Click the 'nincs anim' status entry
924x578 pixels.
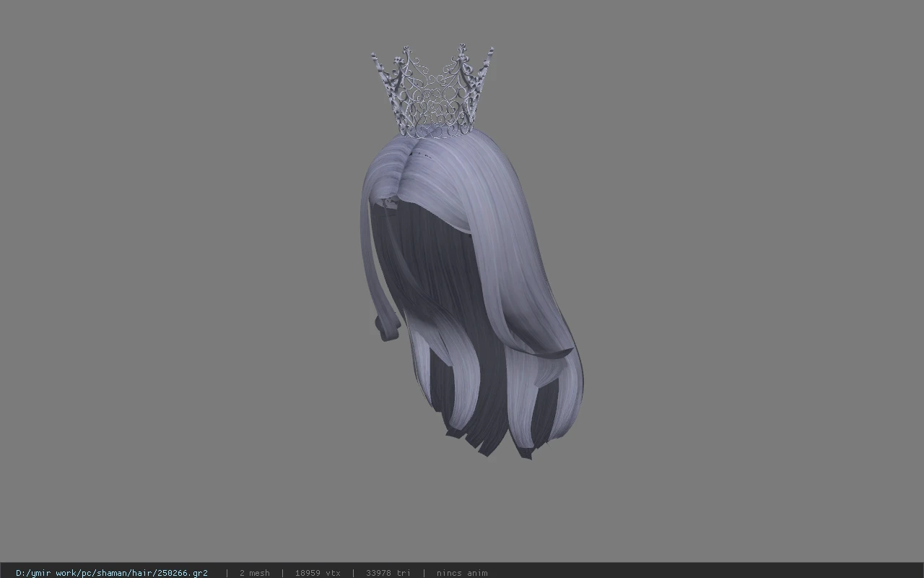tap(462, 573)
